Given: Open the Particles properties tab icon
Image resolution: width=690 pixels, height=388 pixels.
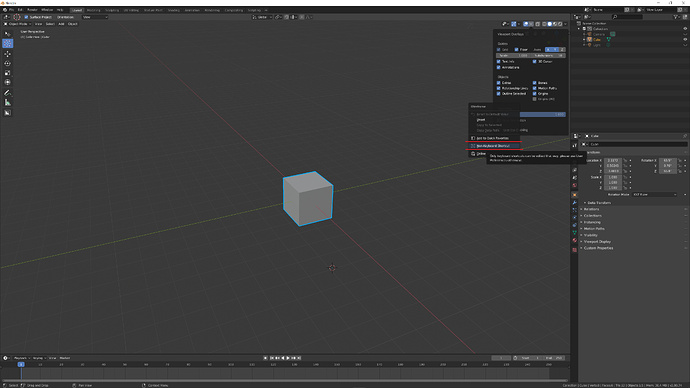Looking at the screenshot, I should coord(575,210).
